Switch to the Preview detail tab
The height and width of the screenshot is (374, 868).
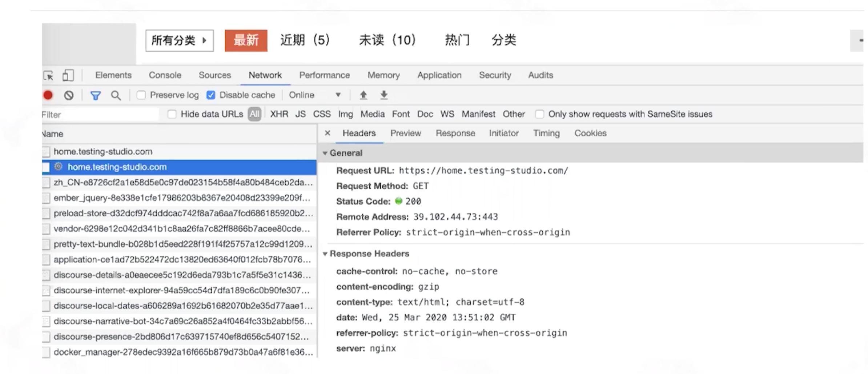(x=406, y=133)
